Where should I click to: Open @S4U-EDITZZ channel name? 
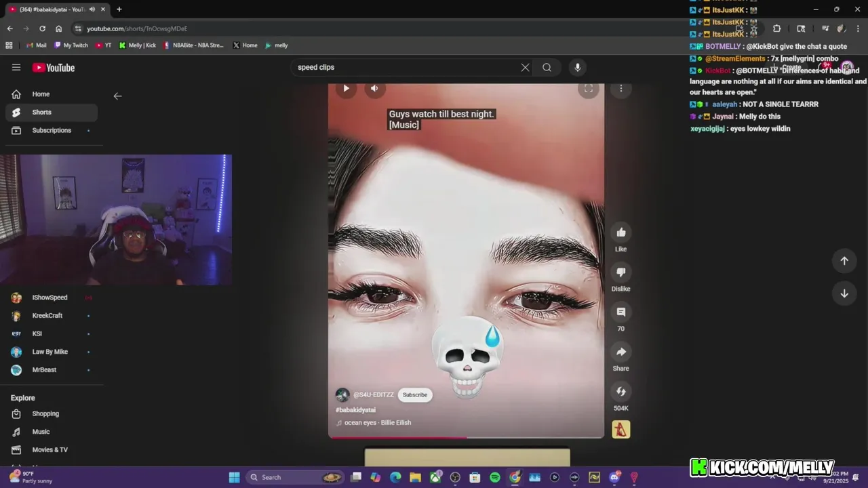[x=374, y=395]
